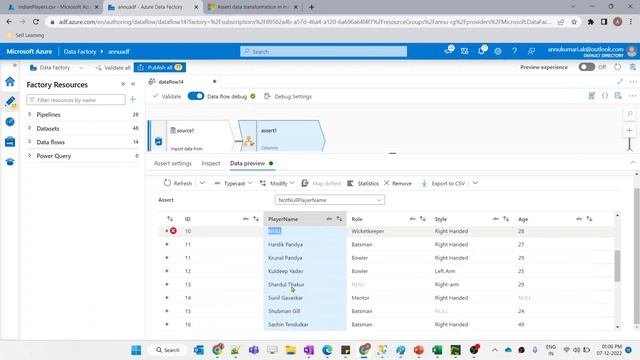640x360 pixels.
Task: Click the Filter resources by name field
Action: [76, 100]
